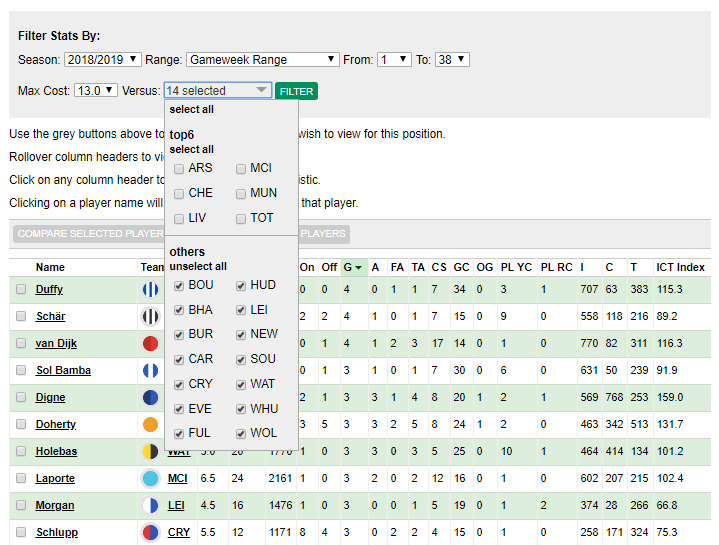The width and height of the screenshot is (719, 545).
Task: Click Doherty's orange team badge icon
Action: 150,424
